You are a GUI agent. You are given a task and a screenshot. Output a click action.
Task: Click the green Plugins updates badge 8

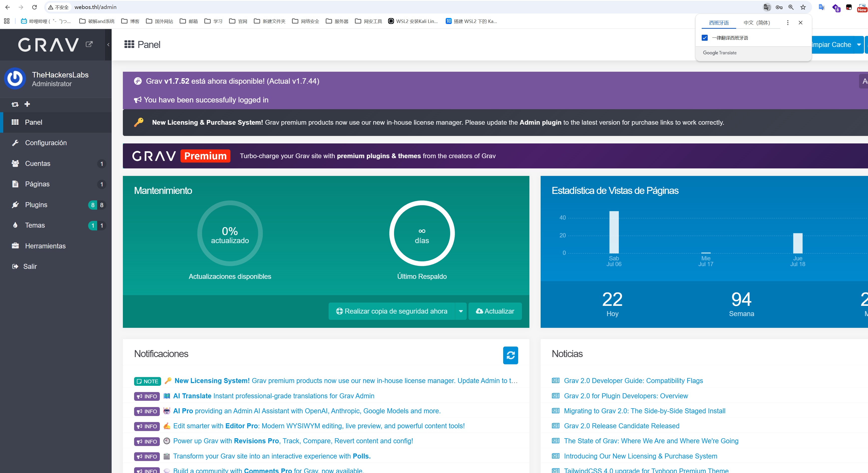pos(93,205)
